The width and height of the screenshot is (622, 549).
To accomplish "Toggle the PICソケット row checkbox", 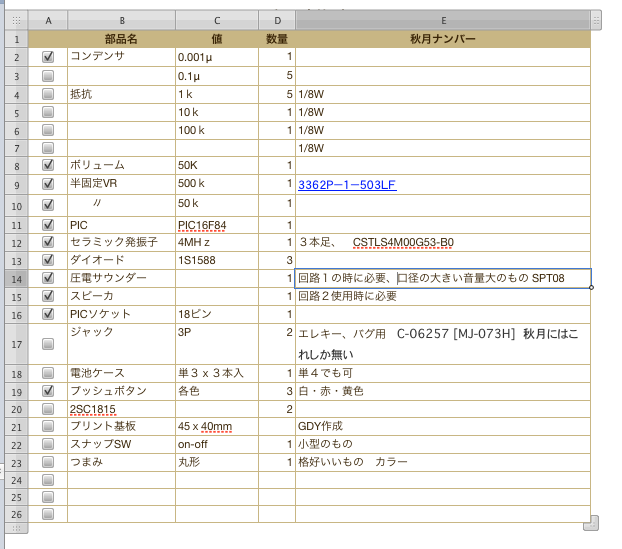I will click(48, 314).
